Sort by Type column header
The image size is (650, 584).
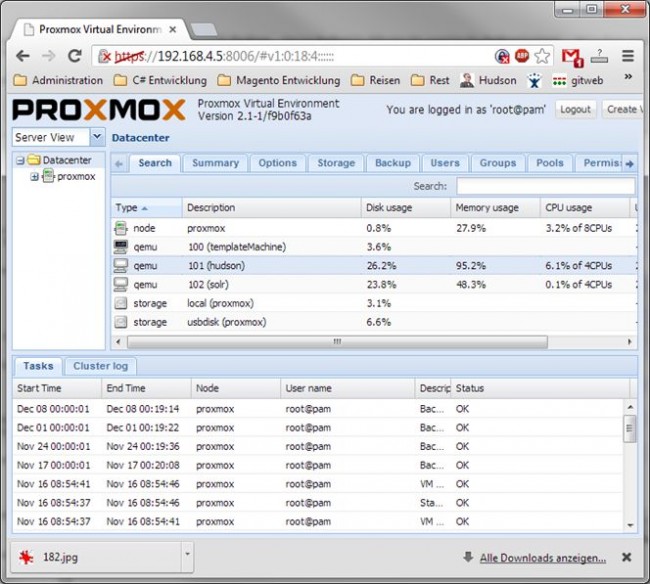(147, 208)
